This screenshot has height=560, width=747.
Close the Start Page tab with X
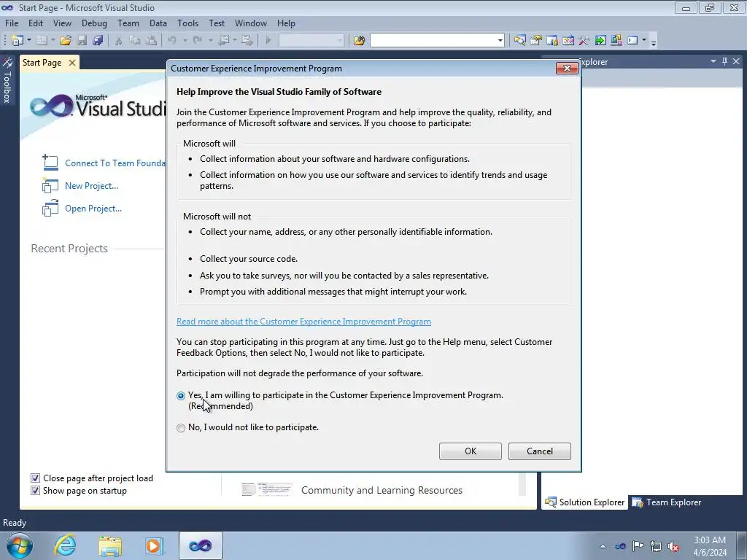72,63
